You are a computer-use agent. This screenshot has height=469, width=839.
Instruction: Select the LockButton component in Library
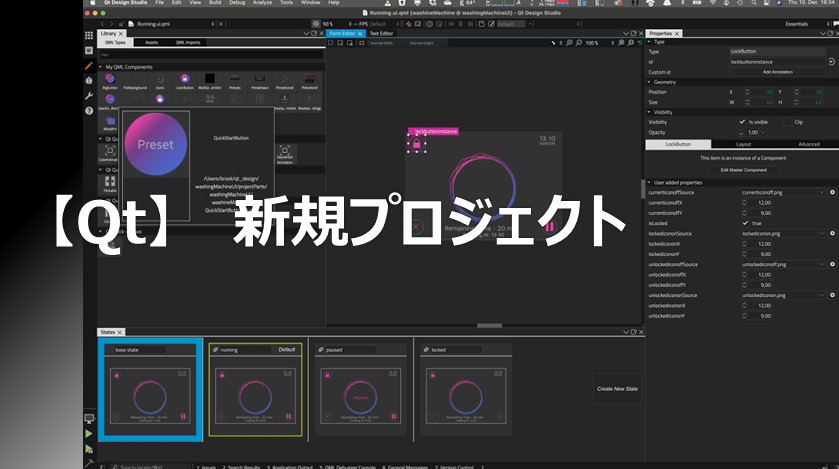(185, 81)
